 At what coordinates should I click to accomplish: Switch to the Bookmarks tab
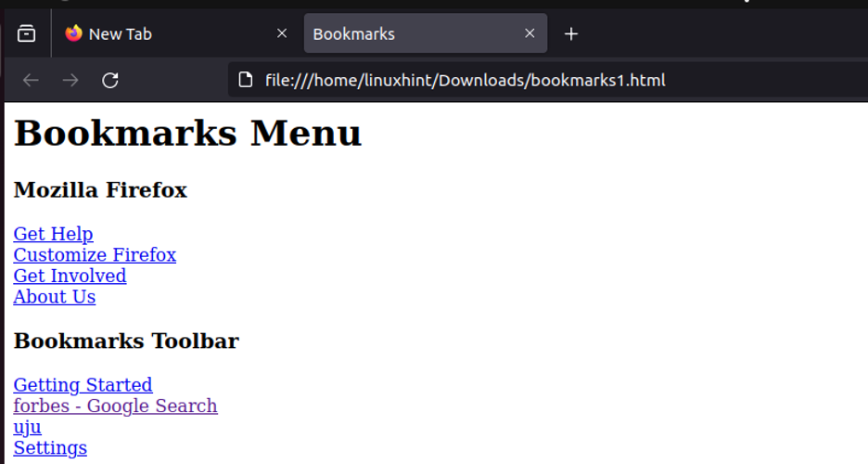tap(425, 33)
